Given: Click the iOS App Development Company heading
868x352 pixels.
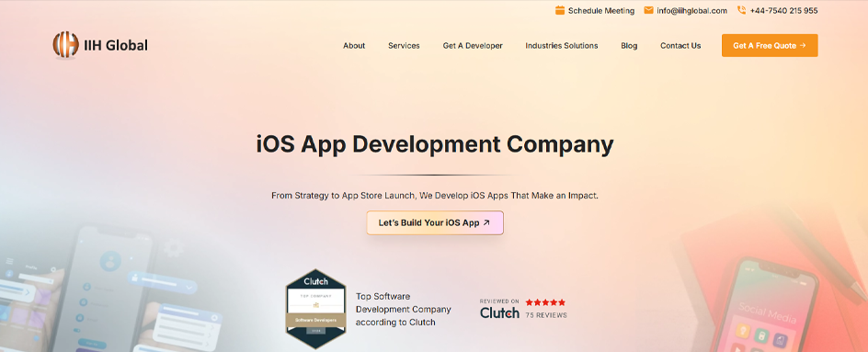Looking at the screenshot, I should click(x=435, y=144).
